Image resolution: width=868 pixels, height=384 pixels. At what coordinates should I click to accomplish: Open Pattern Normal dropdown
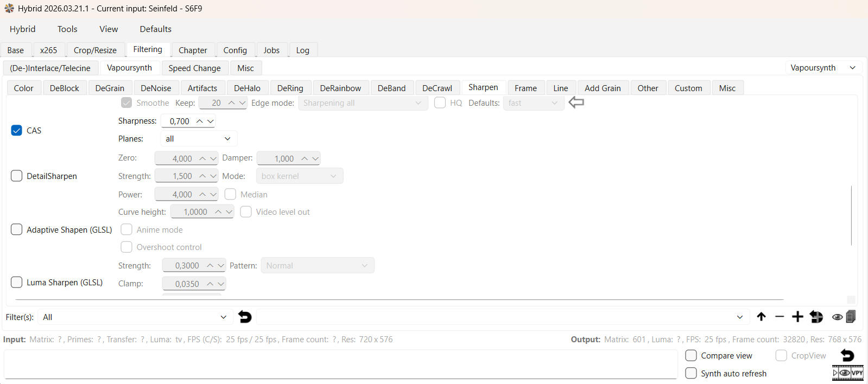coord(318,265)
